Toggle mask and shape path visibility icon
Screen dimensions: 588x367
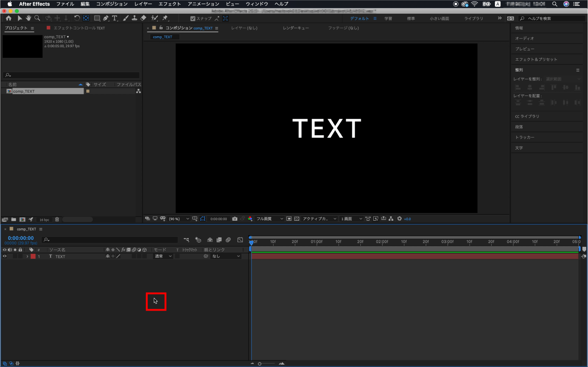pos(203,219)
